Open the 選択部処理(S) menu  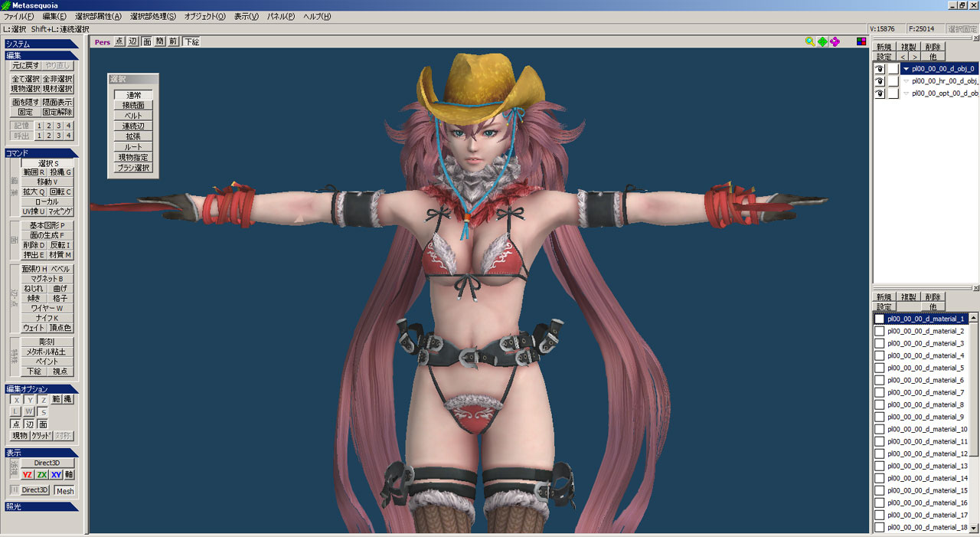(153, 17)
